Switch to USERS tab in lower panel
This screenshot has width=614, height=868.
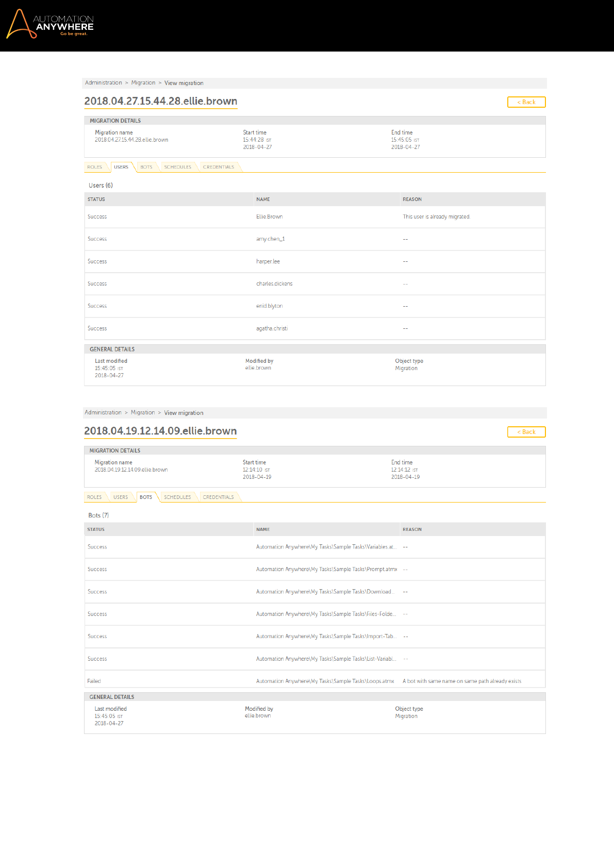(x=121, y=497)
